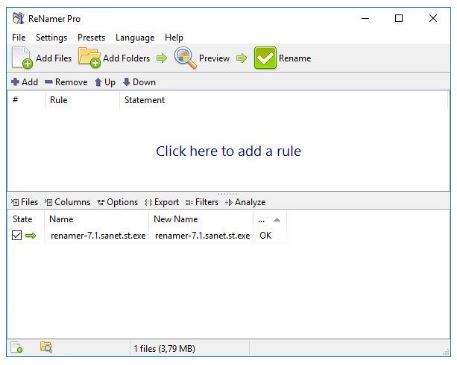Click the Rule column header
Screen dimensions: 457x365
(59, 100)
